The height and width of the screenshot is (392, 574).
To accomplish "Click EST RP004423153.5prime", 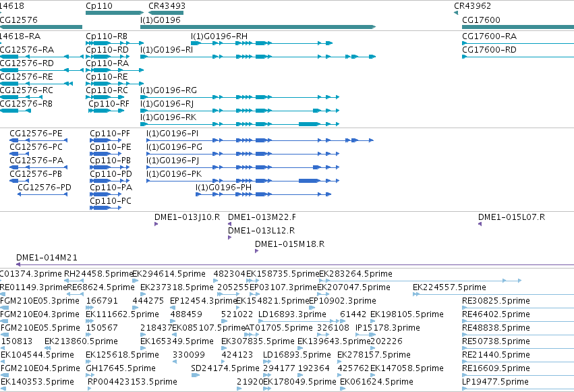I will coord(90,389).
